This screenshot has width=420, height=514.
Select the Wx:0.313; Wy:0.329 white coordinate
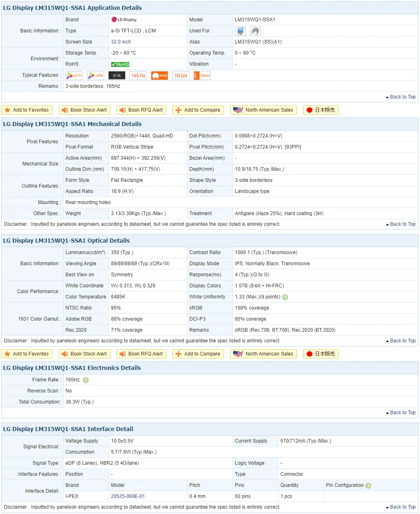point(133,286)
